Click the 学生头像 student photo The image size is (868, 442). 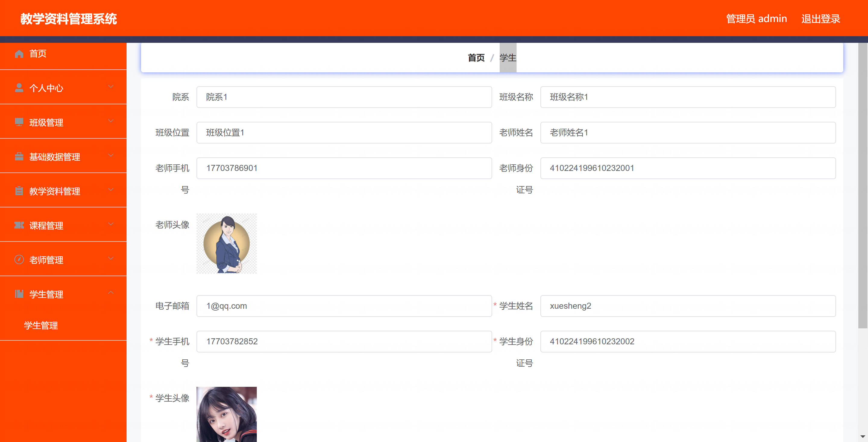pyautogui.click(x=226, y=414)
